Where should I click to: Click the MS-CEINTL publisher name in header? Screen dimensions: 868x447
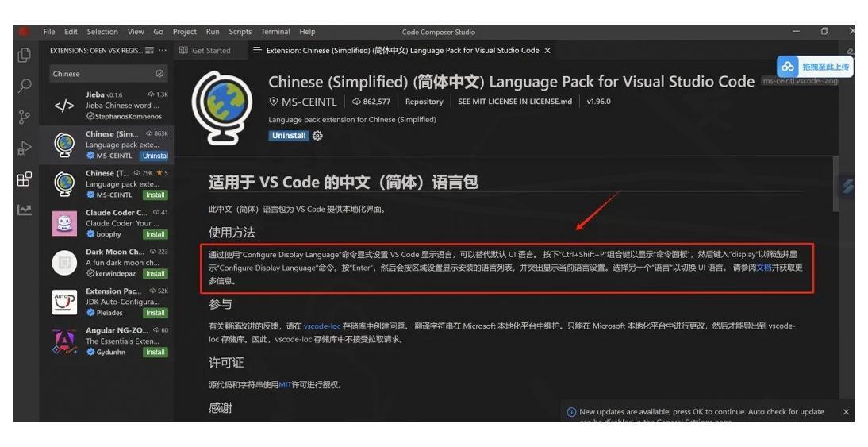309,102
